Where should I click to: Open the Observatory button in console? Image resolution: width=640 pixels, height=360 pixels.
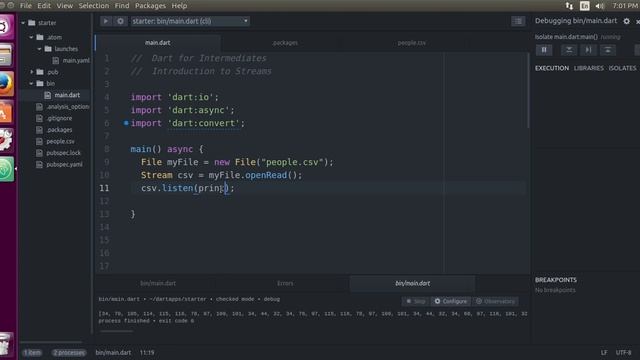[x=495, y=301]
